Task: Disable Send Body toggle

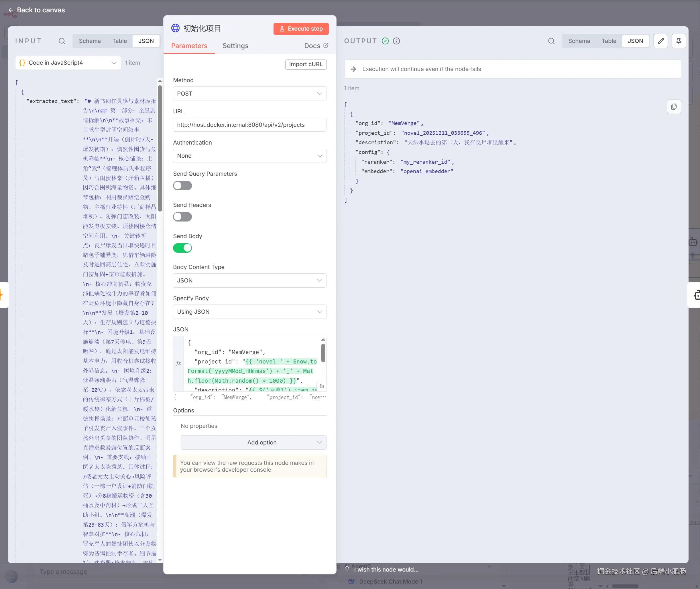Action: [182, 248]
